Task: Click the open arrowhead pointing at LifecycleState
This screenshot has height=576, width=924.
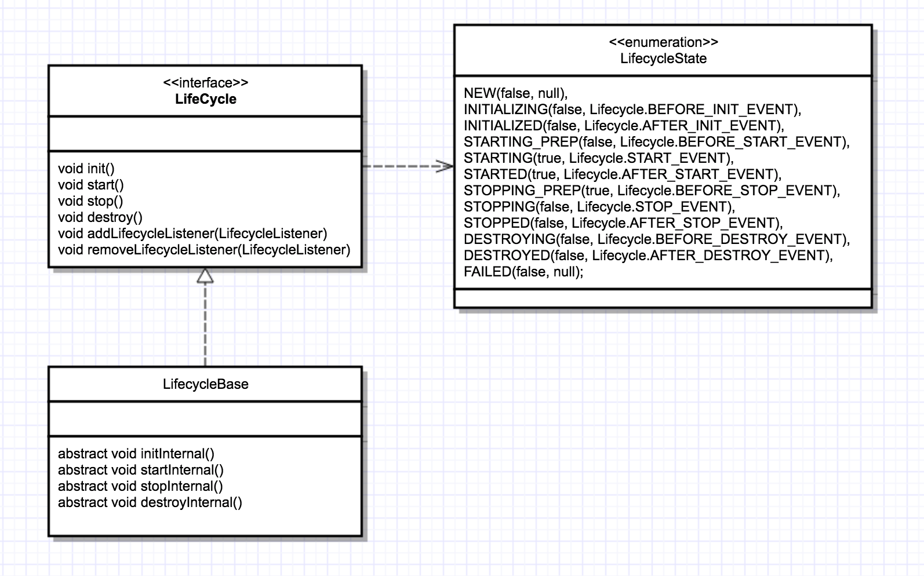Action: point(446,166)
